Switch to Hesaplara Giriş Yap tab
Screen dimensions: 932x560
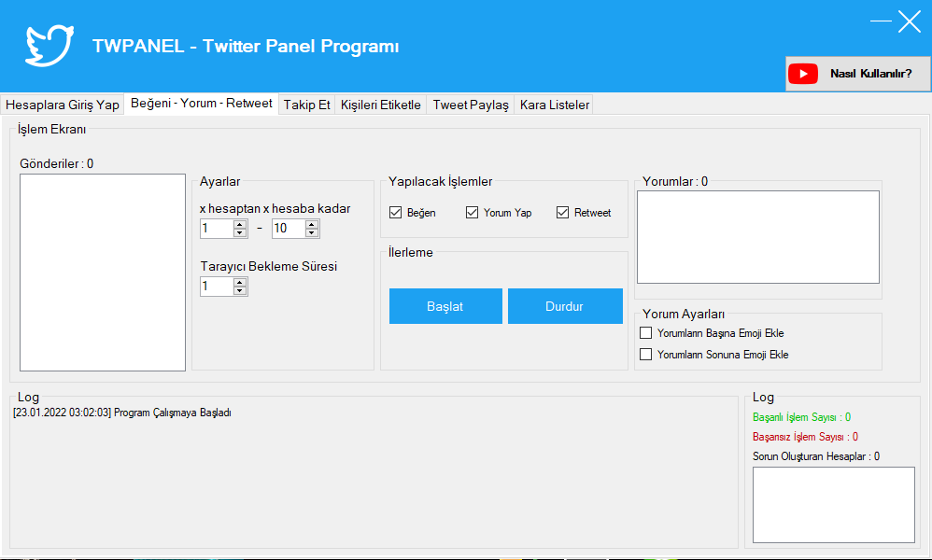[x=63, y=105]
